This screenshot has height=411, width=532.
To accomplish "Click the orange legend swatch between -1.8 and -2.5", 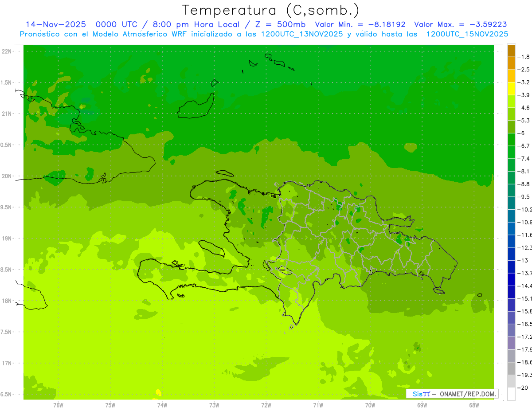I will pyautogui.click(x=511, y=63).
